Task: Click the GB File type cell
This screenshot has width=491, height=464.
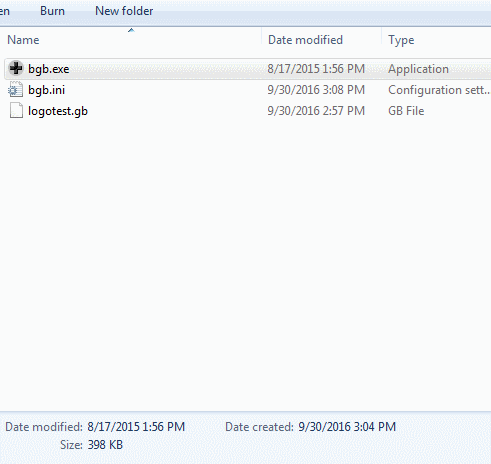Action: (406, 111)
